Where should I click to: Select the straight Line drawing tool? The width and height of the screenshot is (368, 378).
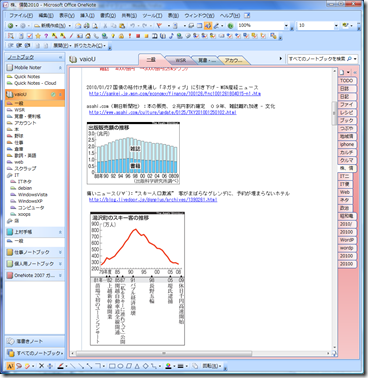(x=73, y=366)
